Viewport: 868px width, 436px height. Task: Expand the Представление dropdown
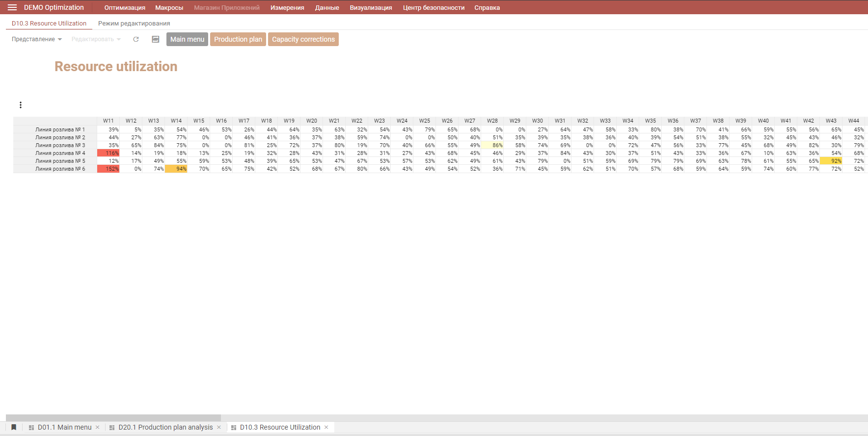[37, 39]
